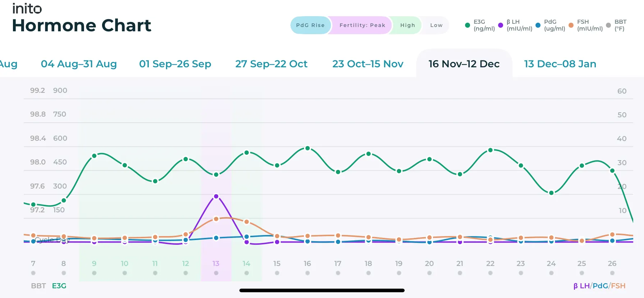Click the Fertility: Peak legend pill

[362, 25]
